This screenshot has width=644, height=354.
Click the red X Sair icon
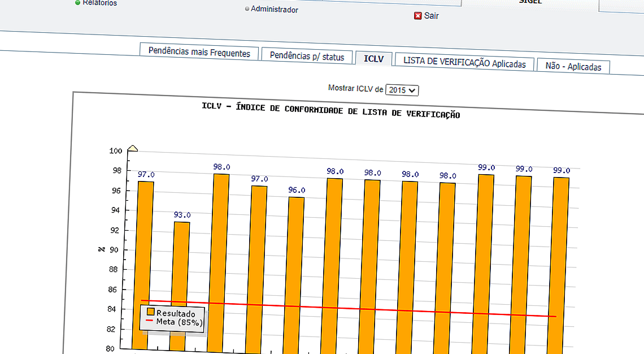(x=417, y=16)
